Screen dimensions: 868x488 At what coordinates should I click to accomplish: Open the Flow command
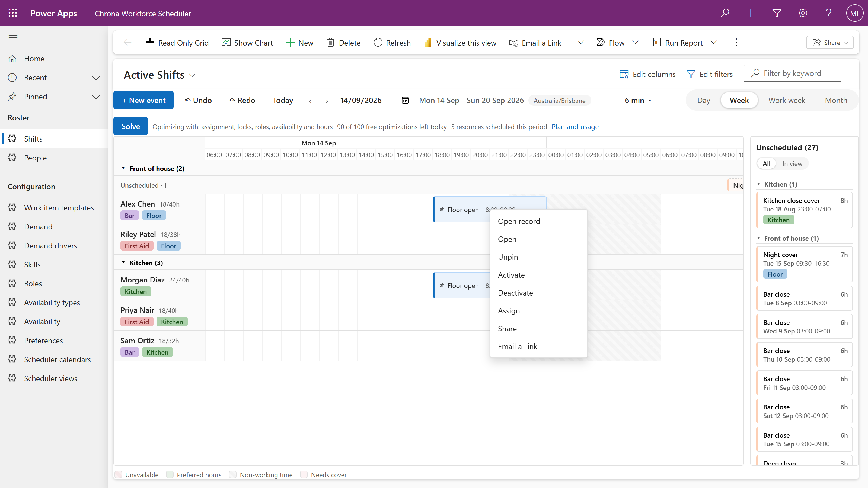coord(611,43)
